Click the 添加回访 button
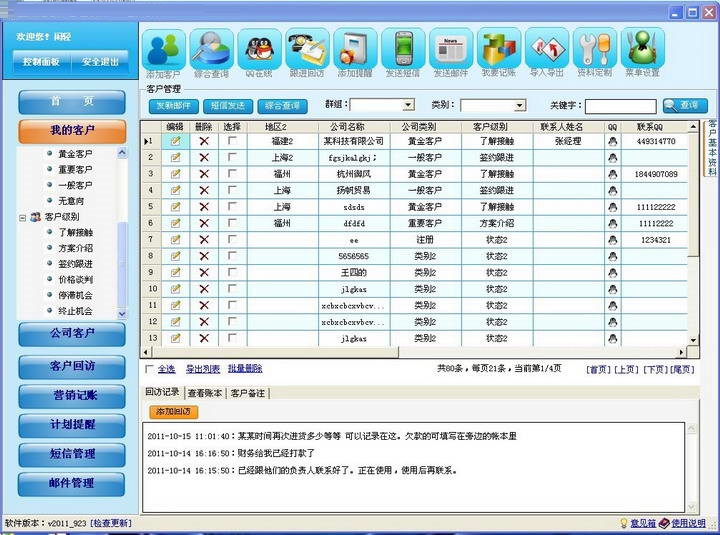 point(174,411)
